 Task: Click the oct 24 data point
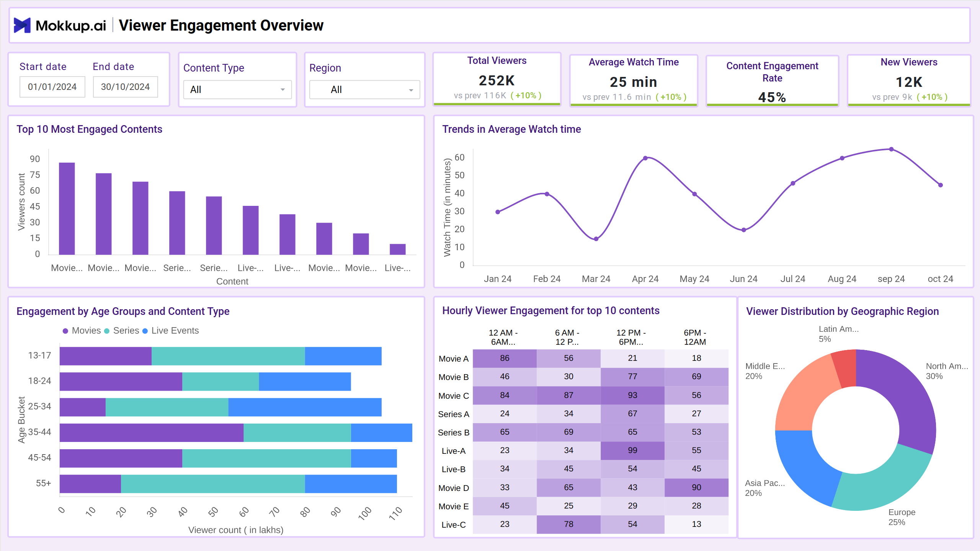tap(941, 185)
